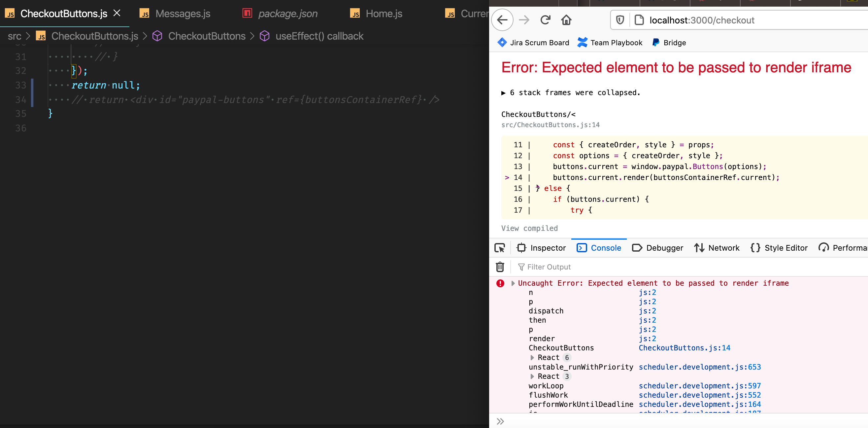
Task: Open CheckoutButtons.js:14 source link in console
Action: click(x=684, y=348)
